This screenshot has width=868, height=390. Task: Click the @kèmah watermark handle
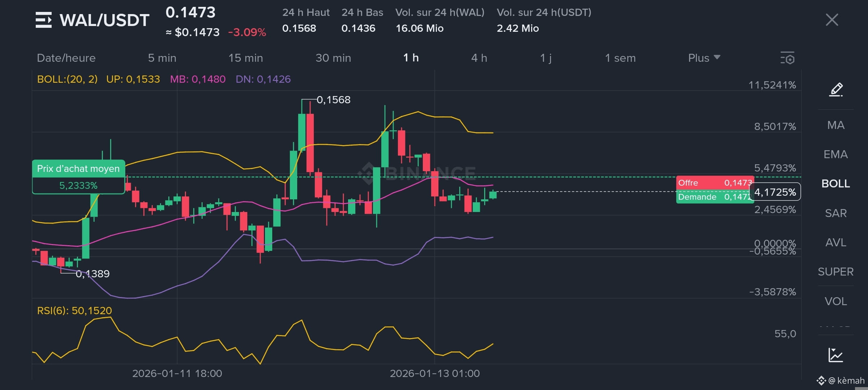[846, 381]
